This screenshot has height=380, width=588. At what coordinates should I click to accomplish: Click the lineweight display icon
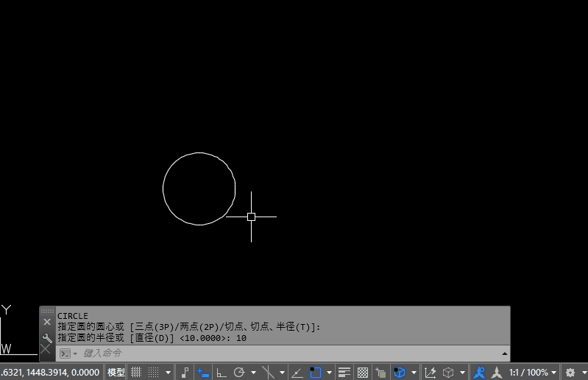click(x=344, y=373)
